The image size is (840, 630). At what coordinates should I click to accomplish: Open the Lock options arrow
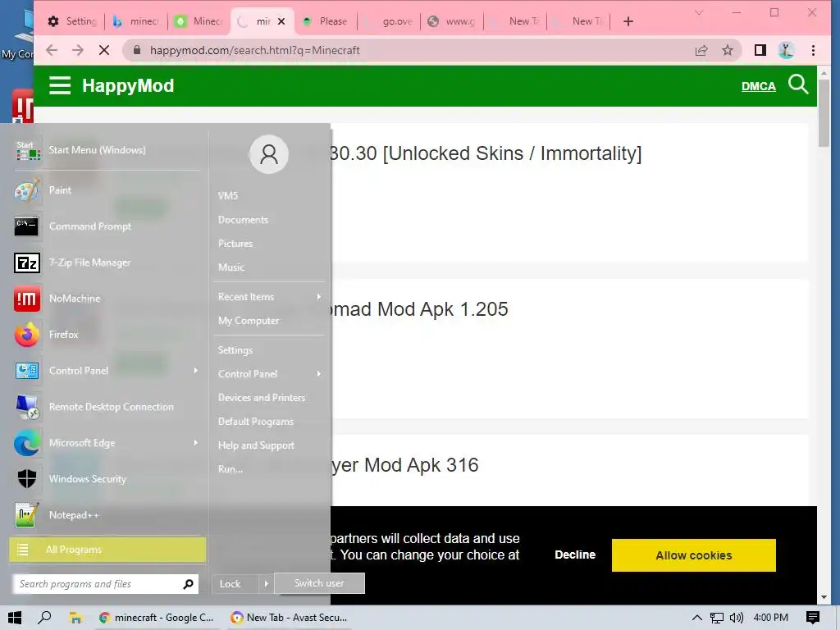coord(267,583)
